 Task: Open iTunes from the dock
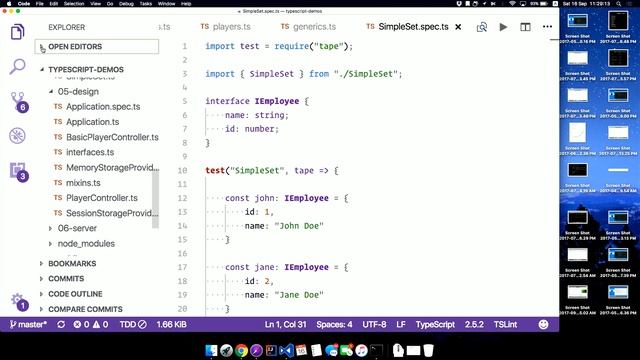click(361, 350)
